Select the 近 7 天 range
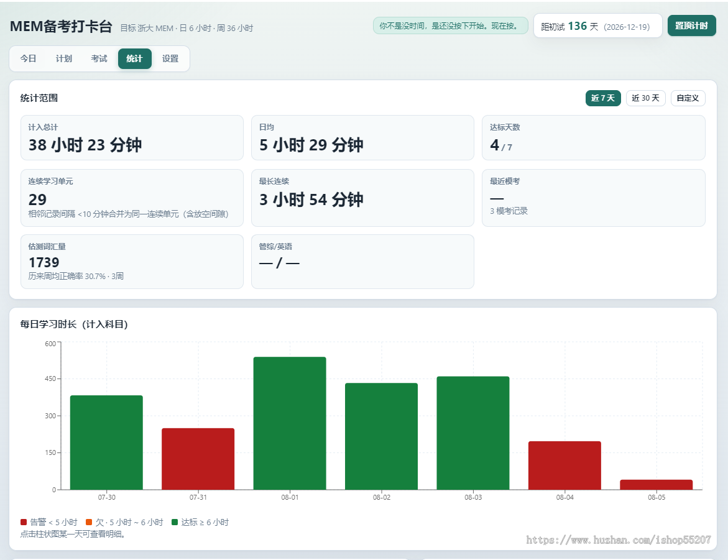Viewport: 728px width, 560px height. [602, 98]
